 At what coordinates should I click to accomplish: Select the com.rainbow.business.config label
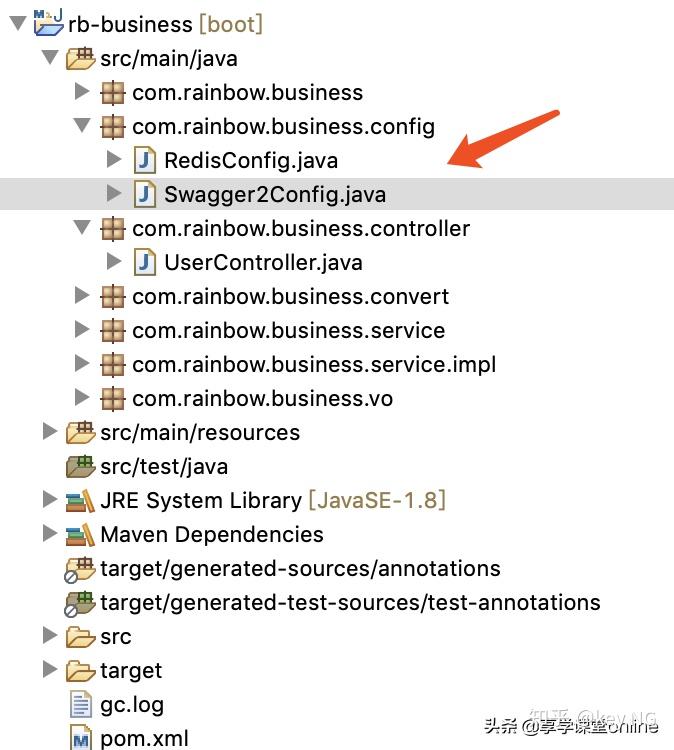[x=284, y=127]
